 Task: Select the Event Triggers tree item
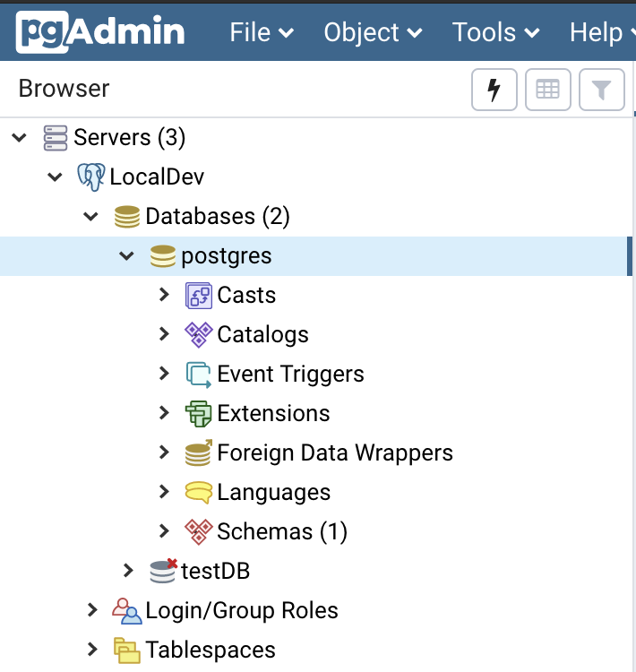tap(290, 375)
